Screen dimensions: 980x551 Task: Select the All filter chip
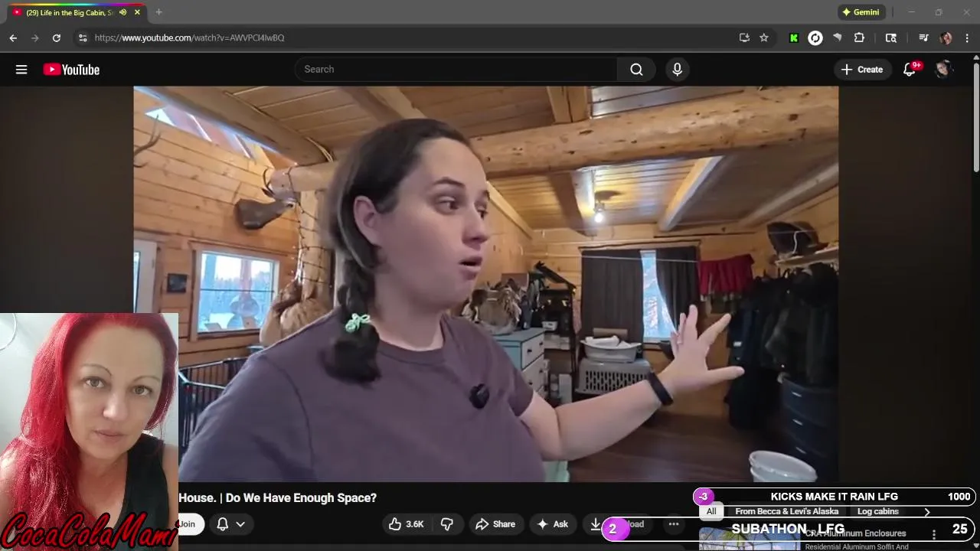coord(711,512)
